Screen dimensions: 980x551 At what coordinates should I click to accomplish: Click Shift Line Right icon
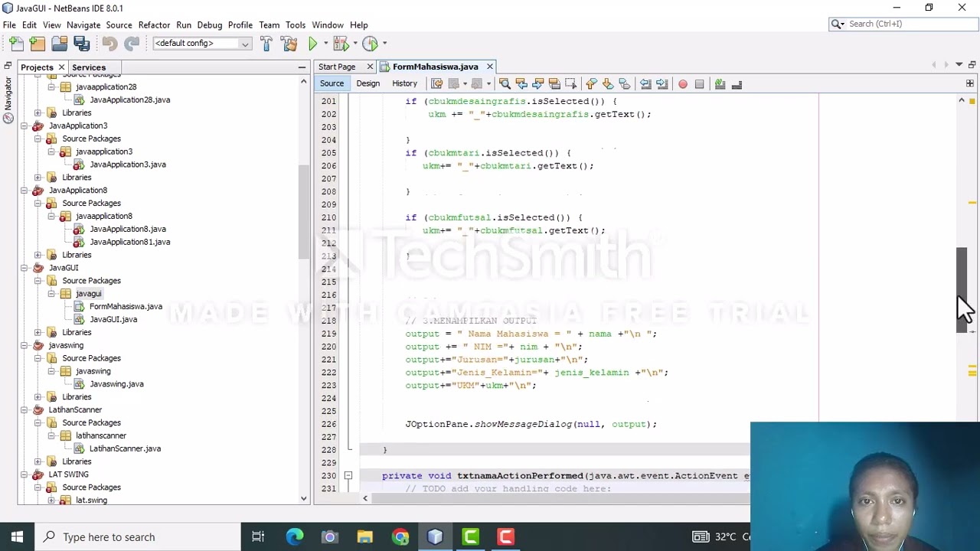(662, 84)
